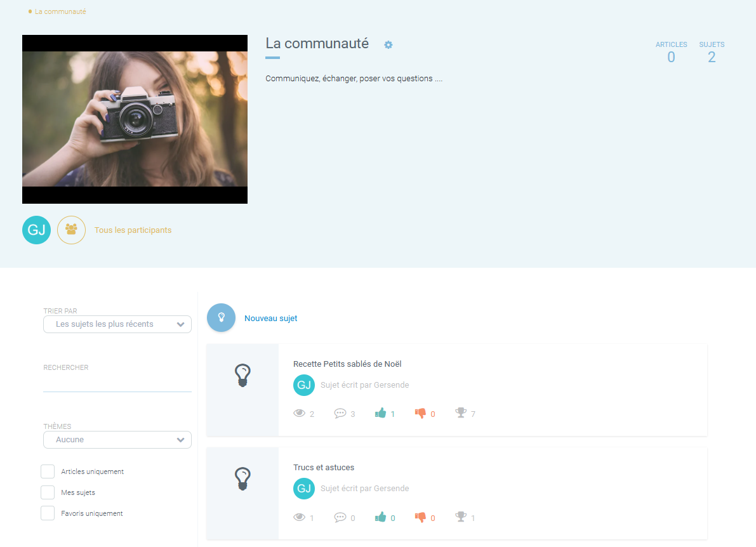Open community settings gear icon
The image size is (756, 547).
click(x=388, y=44)
